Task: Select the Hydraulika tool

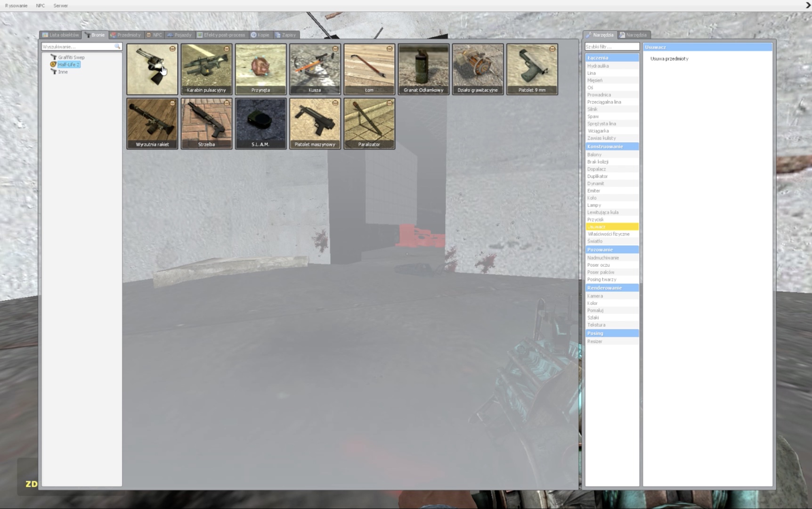Action: pyautogui.click(x=612, y=66)
